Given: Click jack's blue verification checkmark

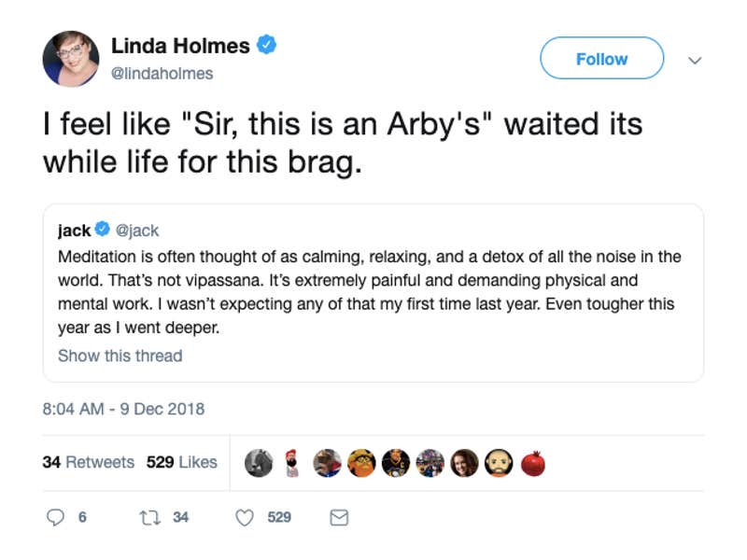Looking at the screenshot, I should pyautogui.click(x=100, y=230).
